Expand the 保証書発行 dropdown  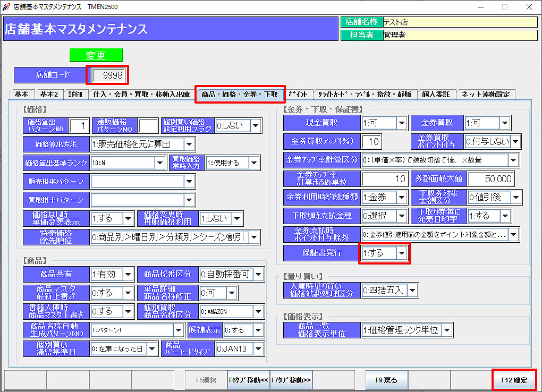402,253
